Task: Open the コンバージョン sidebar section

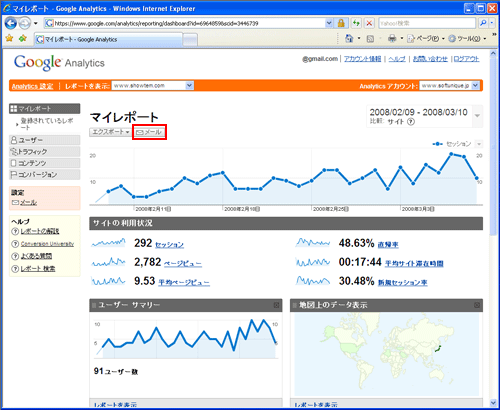Action: [x=45, y=174]
